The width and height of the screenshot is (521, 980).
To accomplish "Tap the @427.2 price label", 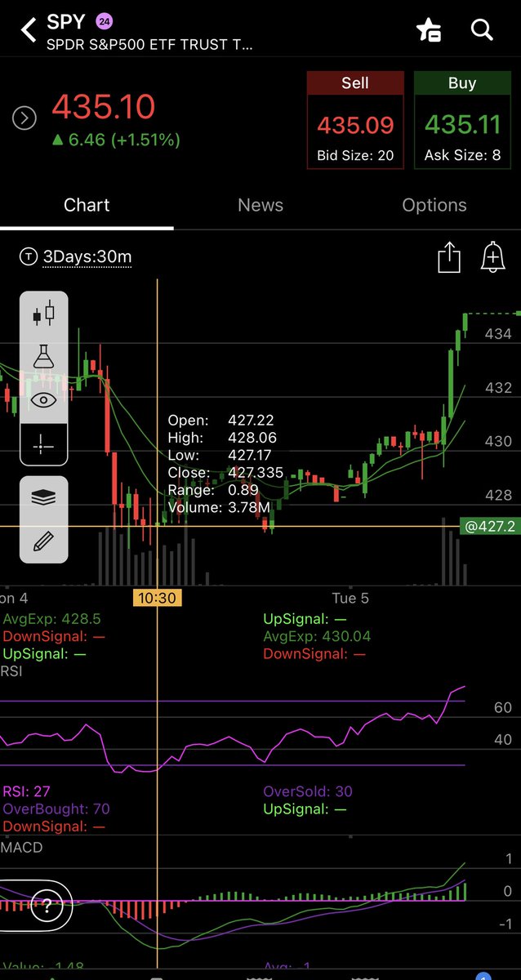I will pyautogui.click(x=490, y=527).
